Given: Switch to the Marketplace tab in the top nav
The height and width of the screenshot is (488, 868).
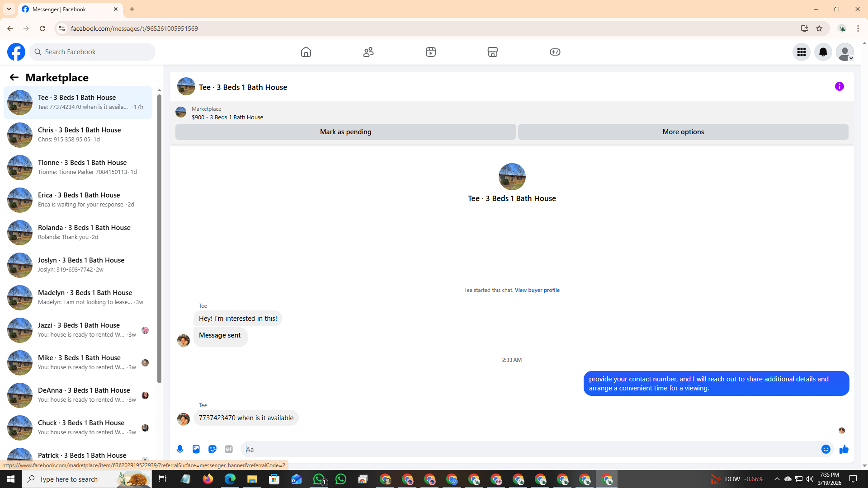Looking at the screenshot, I should pyautogui.click(x=492, y=52).
